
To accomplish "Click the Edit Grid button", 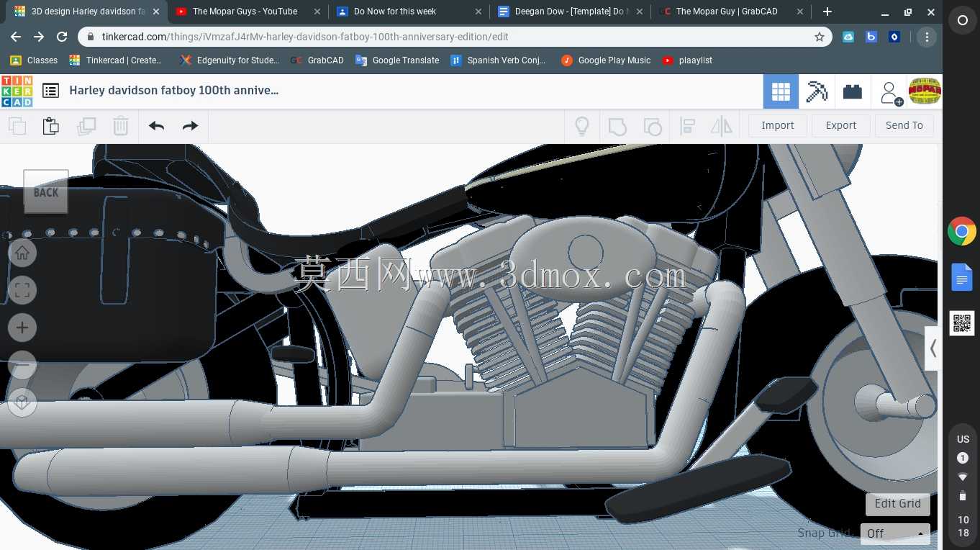I will (x=898, y=504).
